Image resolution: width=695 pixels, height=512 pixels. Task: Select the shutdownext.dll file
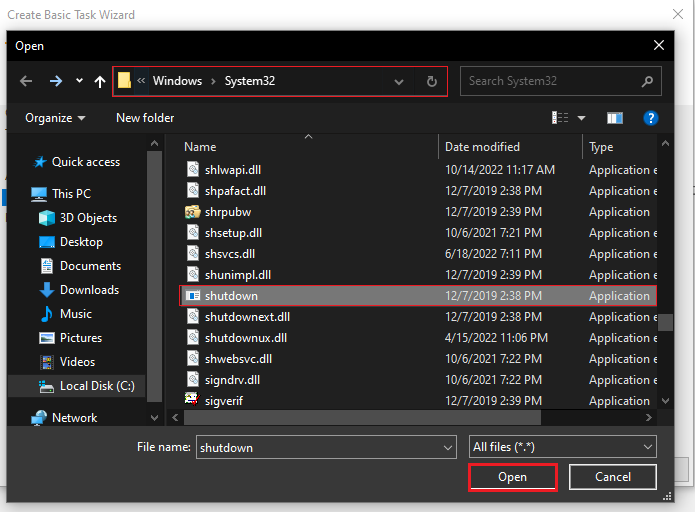(247, 317)
